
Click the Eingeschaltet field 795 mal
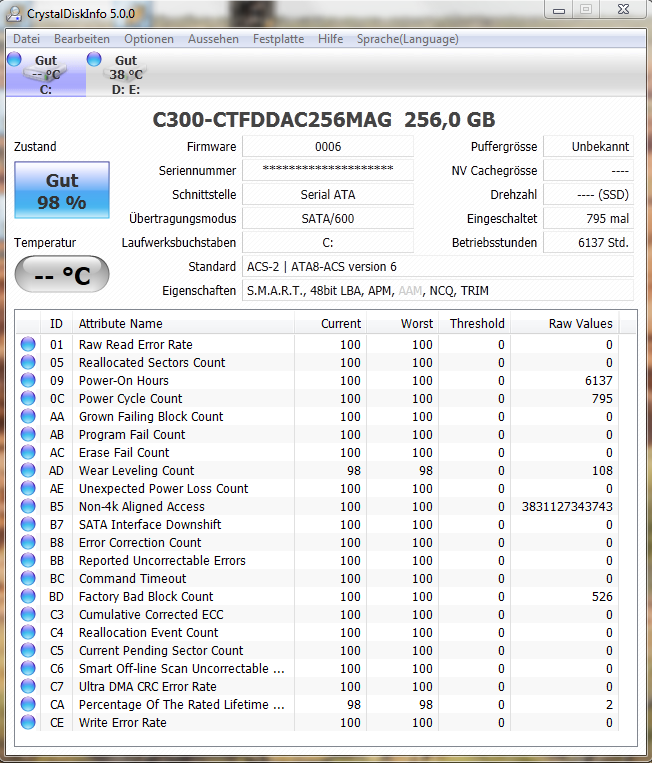pyautogui.click(x=588, y=218)
